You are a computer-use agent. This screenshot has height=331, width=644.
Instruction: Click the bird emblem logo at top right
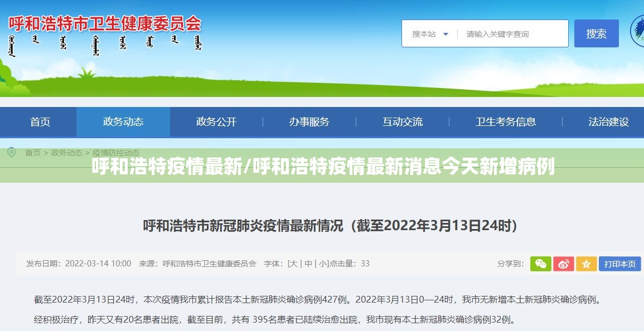(637, 31)
